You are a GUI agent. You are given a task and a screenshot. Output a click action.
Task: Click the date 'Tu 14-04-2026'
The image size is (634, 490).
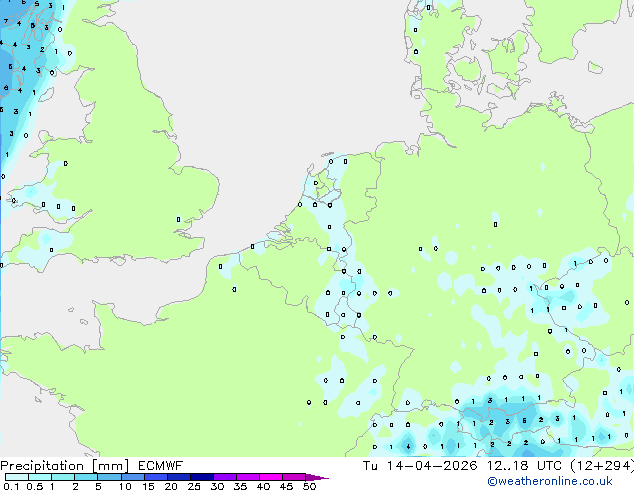click(x=420, y=466)
